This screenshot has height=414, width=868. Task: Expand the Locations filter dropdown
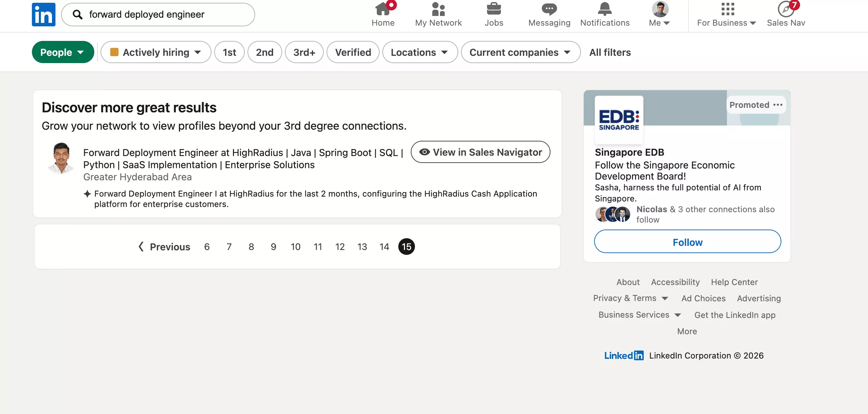pyautogui.click(x=420, y=52)
